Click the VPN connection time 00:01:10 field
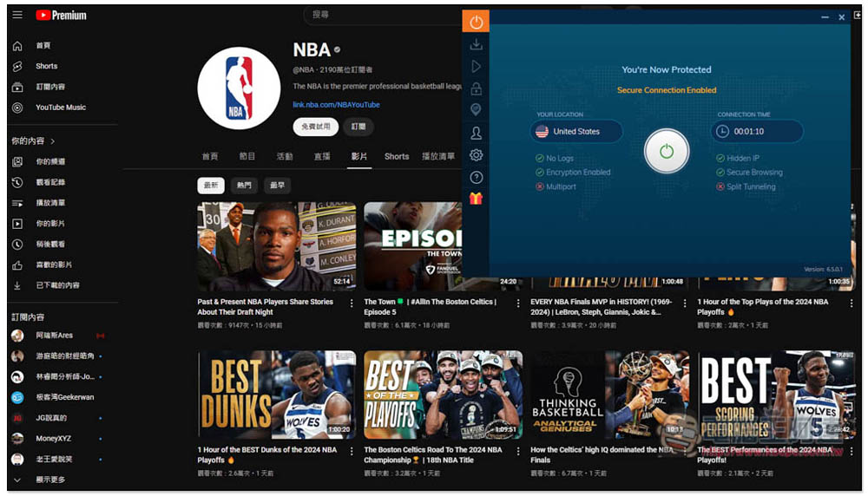 click(757, 132)
